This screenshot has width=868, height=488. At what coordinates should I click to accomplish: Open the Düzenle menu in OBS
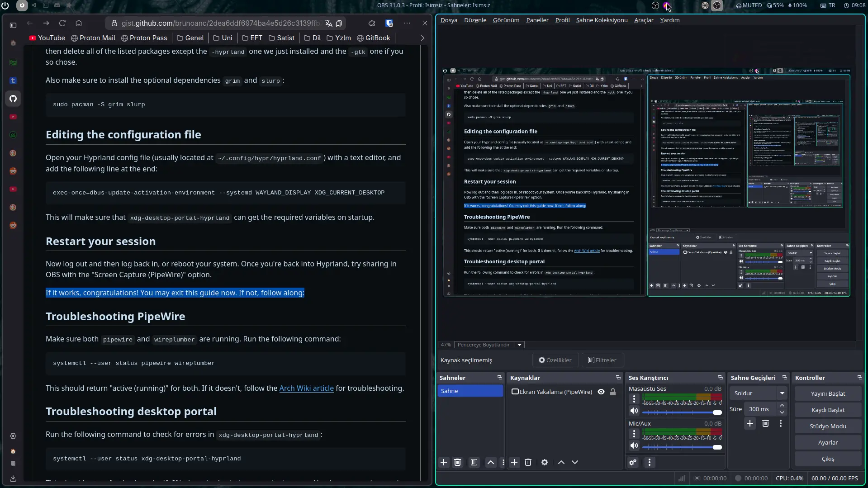pos(475,20)
